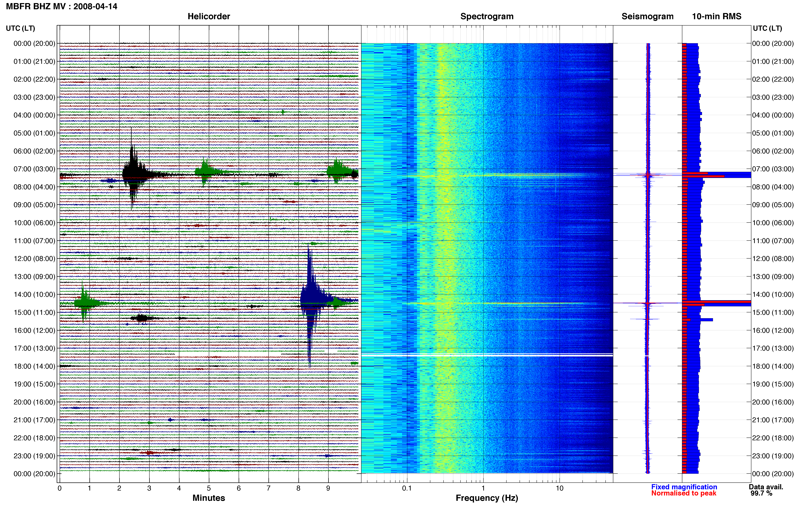Click helicorder minutes tick '0'

tap(59, 488)
